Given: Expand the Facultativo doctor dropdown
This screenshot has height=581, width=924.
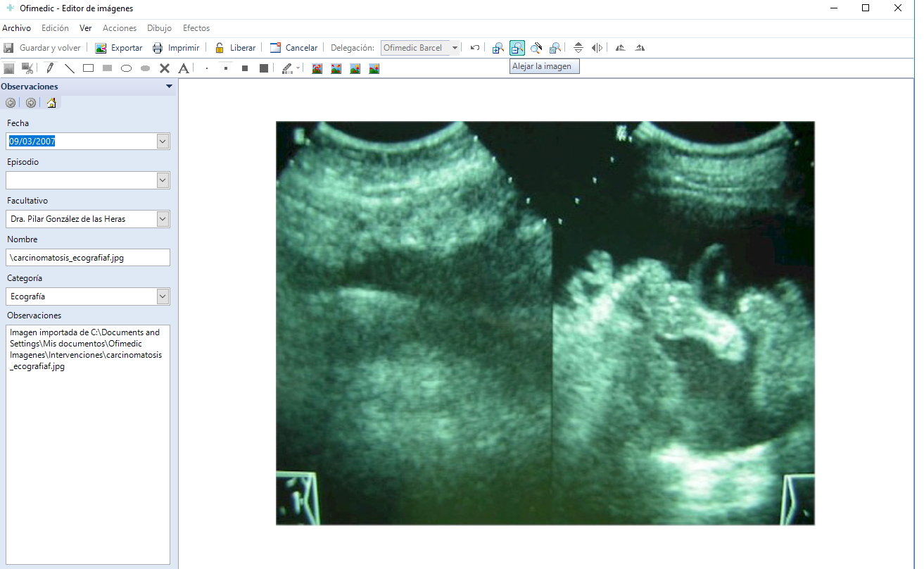Looking at the screenshot, I should tap(163, 219).
